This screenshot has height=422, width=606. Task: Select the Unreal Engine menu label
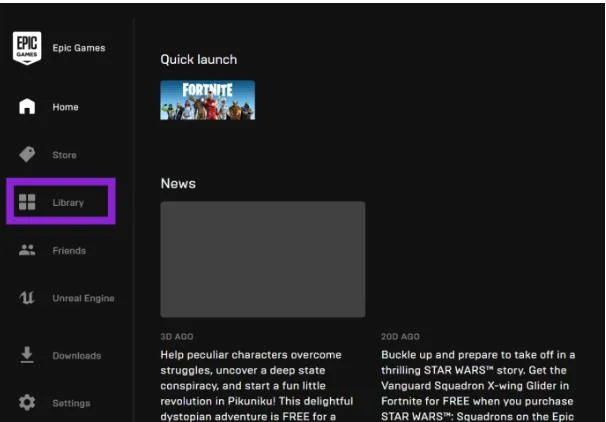click(83, 298)
